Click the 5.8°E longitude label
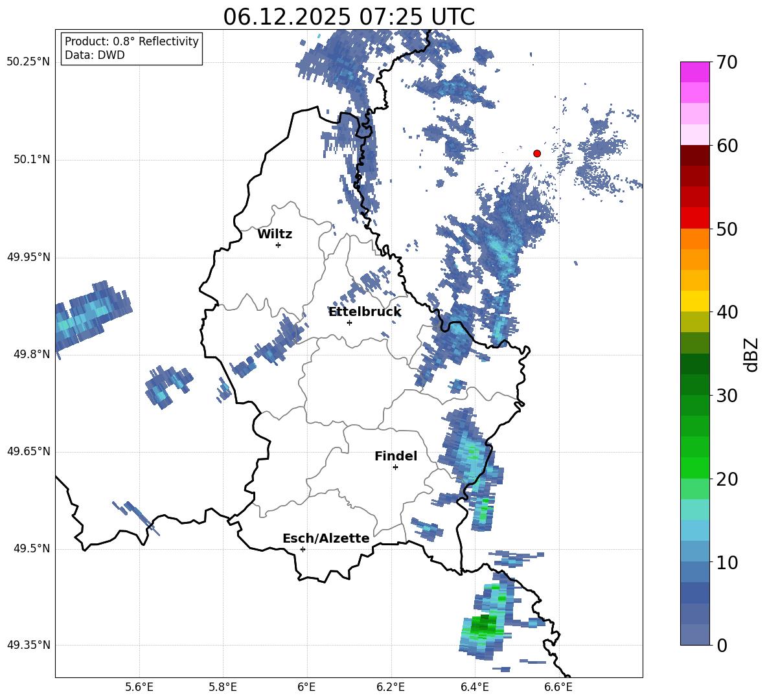Image resolution: width=767 pixels, height=700 pixels. (223, 687)
